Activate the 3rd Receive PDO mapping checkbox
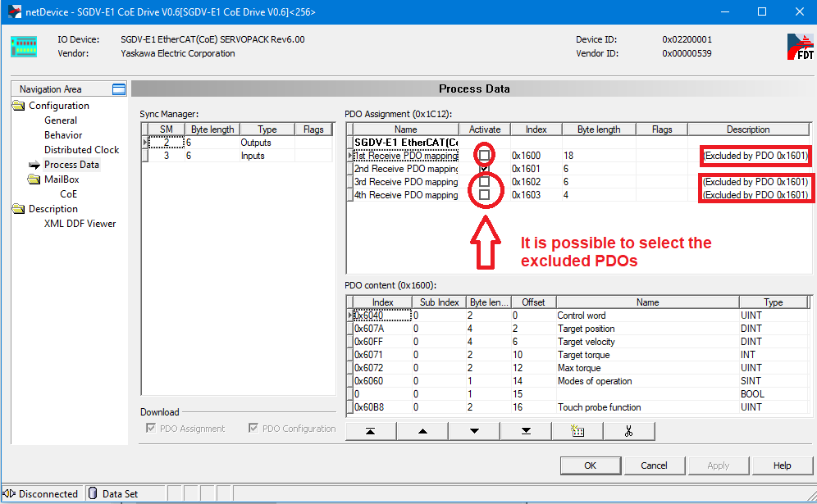Image resolution: width=817 pixels, height=504 pixels. (485, 182)
